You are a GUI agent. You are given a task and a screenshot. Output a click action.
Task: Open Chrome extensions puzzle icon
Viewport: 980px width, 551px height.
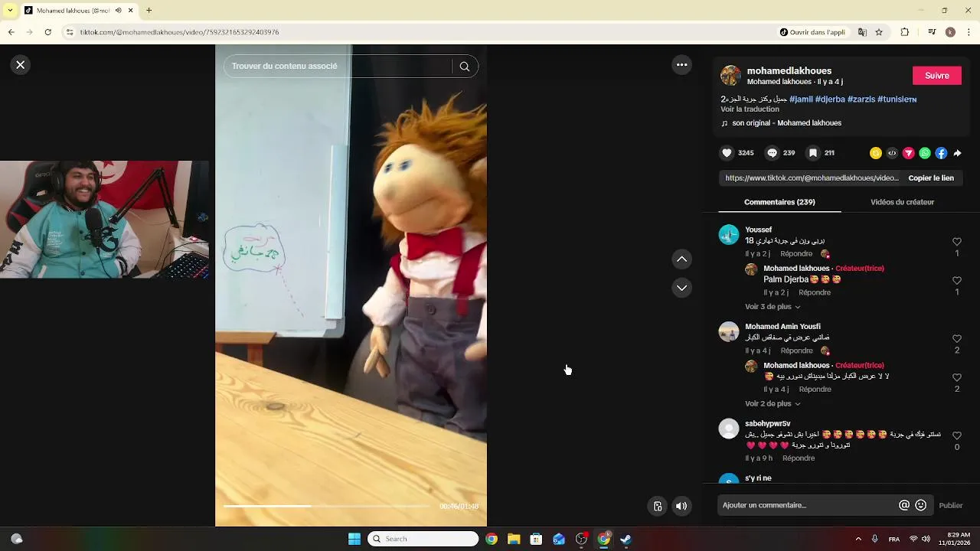pos(905,32)
